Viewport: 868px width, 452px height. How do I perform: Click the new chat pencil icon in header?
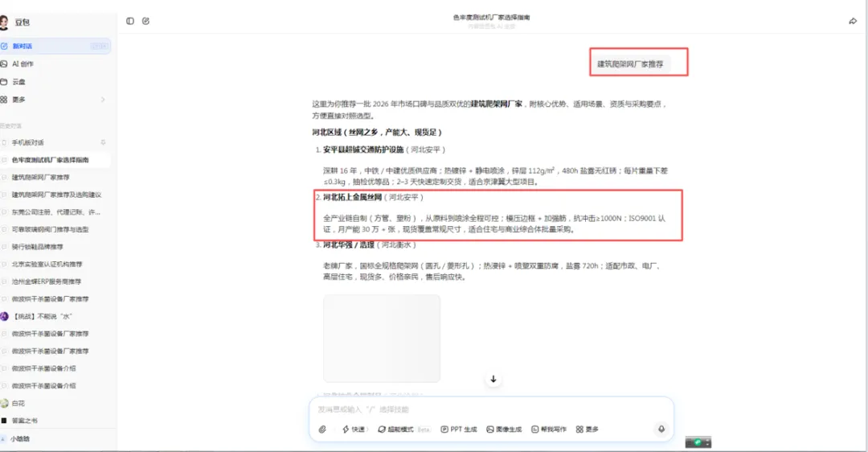tap(145, 21)
